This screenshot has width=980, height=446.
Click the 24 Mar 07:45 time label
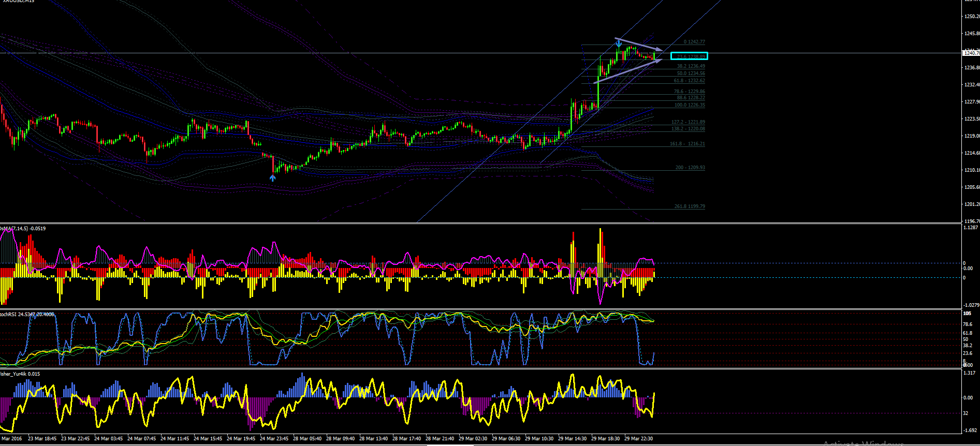(x=142, y=439)
